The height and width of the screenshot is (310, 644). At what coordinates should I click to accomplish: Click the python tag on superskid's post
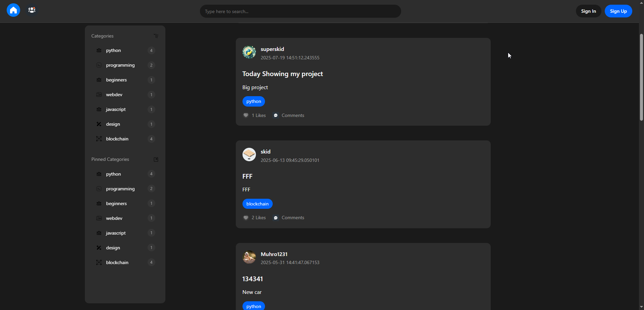pyautogui.click(x=254, y=101)
